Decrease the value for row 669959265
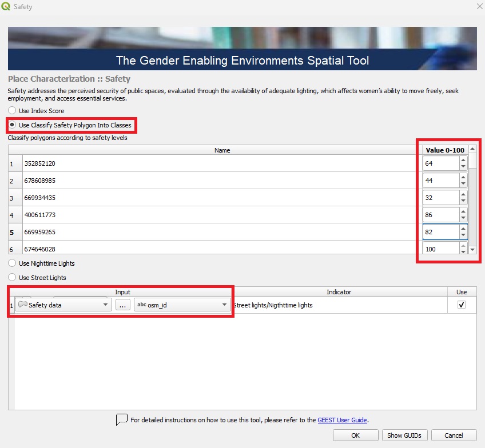The image size is (485, 448). [x=463, y=235]
